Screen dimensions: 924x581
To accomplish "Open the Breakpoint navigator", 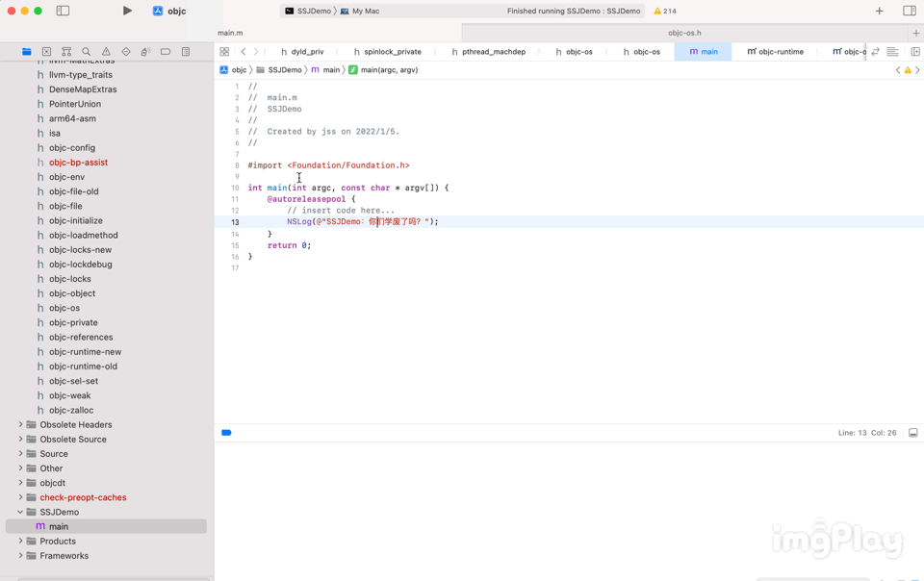I will pyautogui.click(x=166, y=52).
